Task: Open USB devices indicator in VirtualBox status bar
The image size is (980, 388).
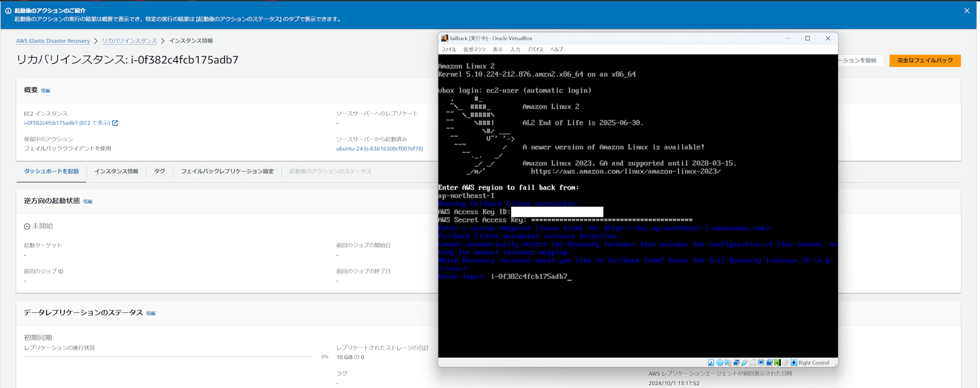Action: 744,362
